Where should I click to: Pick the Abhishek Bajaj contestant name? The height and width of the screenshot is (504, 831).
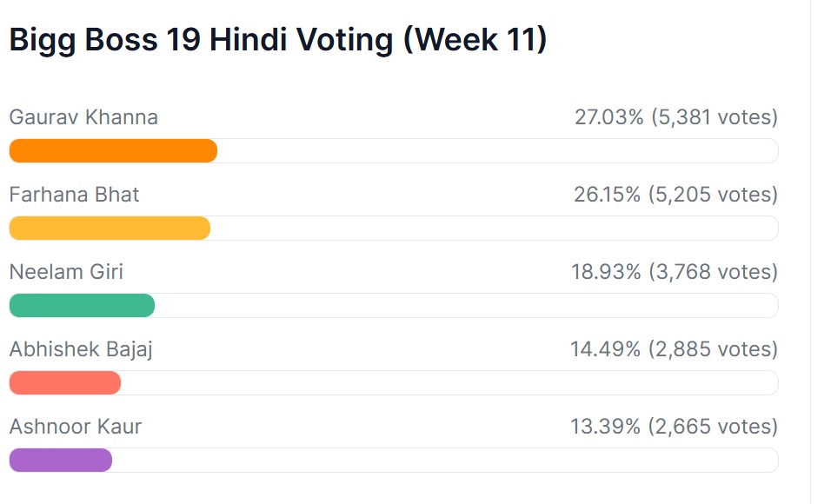tap(81, 349)
